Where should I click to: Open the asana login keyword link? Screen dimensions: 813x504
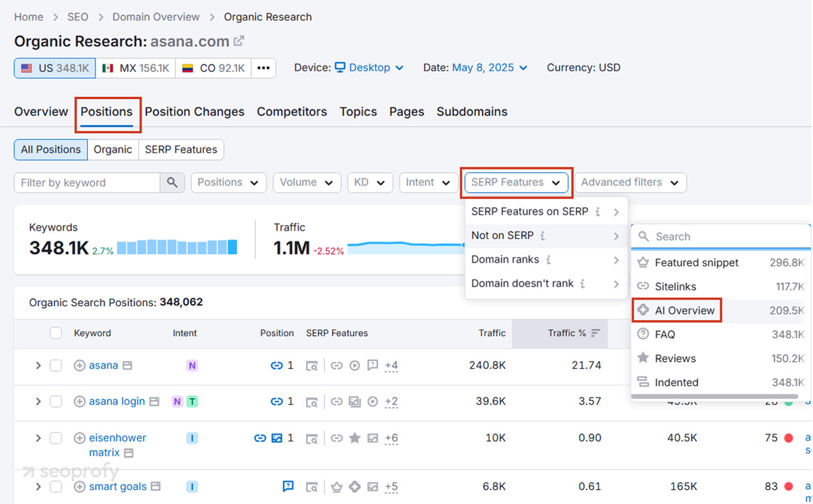tap(116, 402)
